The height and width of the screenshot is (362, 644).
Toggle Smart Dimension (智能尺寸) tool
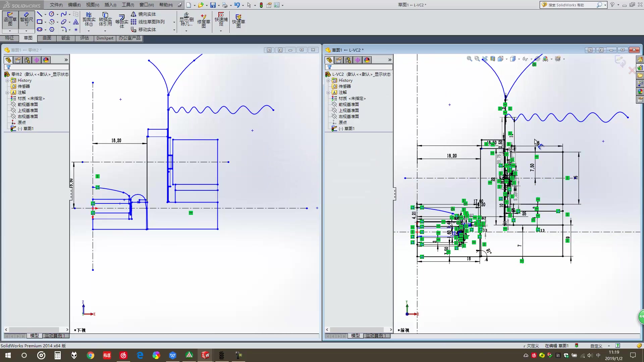click(26, 19)
